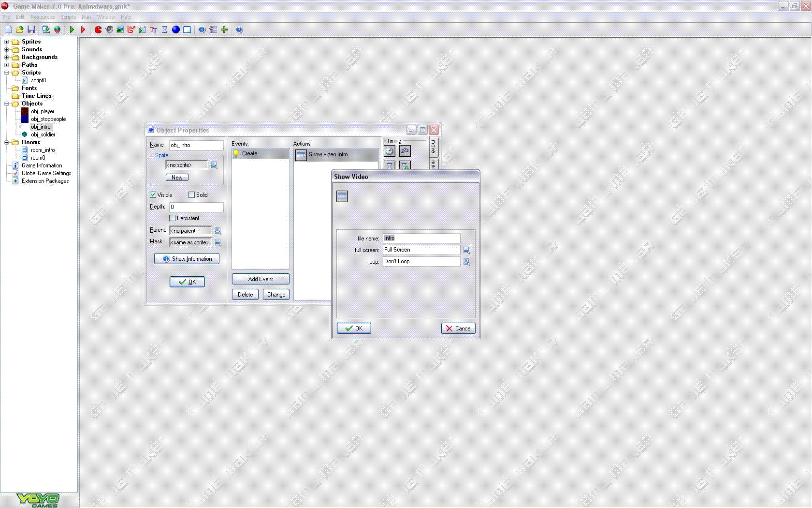Expand the Paths folder

pyautogui.click(x=7, y=65)
